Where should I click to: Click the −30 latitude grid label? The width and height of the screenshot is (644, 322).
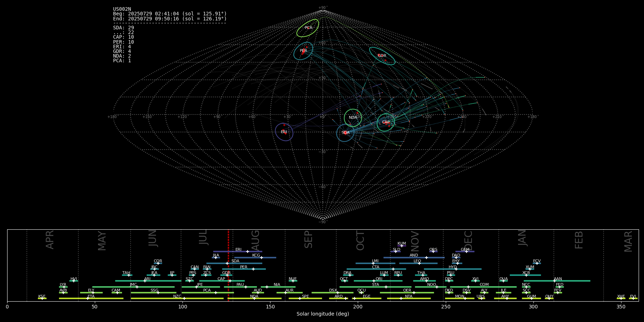[322, 152]
